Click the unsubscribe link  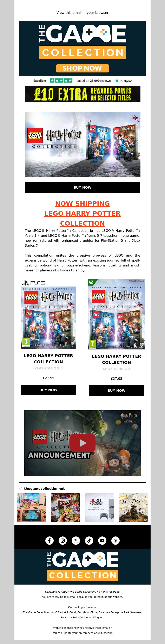tap(105, 633)
